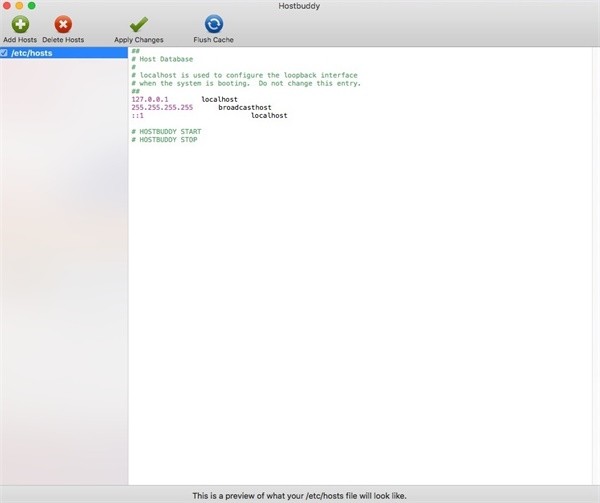This screenshot has width=600, height=503.
Task: Click the green Add Hosts plus icon
Action: 21,24
